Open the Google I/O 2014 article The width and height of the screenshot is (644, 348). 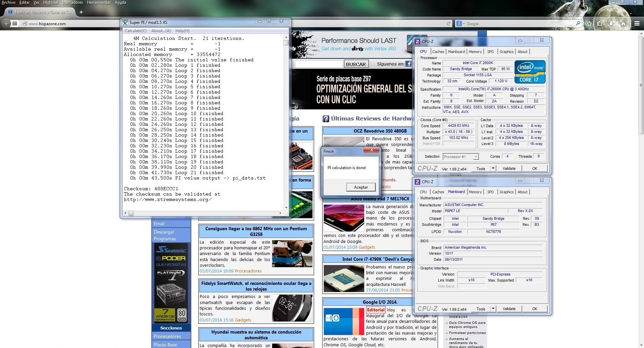(x=380, y=302)
